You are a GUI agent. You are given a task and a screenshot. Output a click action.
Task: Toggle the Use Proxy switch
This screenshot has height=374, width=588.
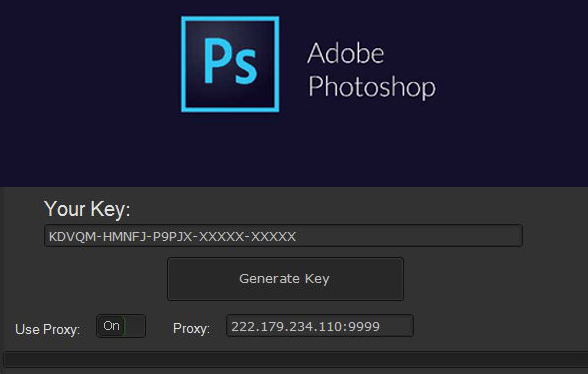[121, 326]
